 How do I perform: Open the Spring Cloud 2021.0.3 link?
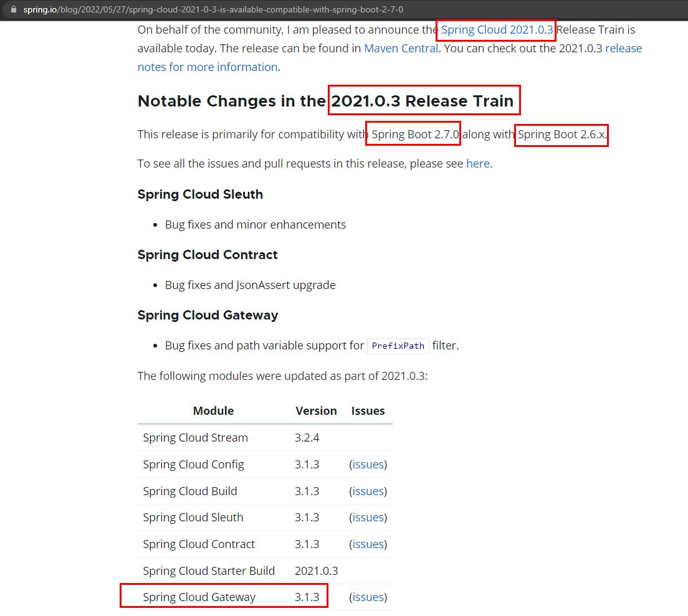[x=497, y=30]
